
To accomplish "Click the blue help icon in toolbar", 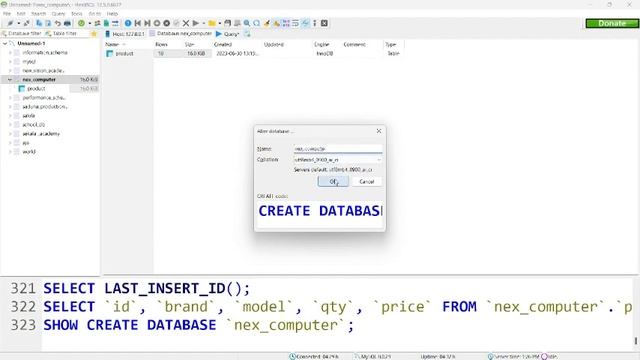I will coord(128,23).
